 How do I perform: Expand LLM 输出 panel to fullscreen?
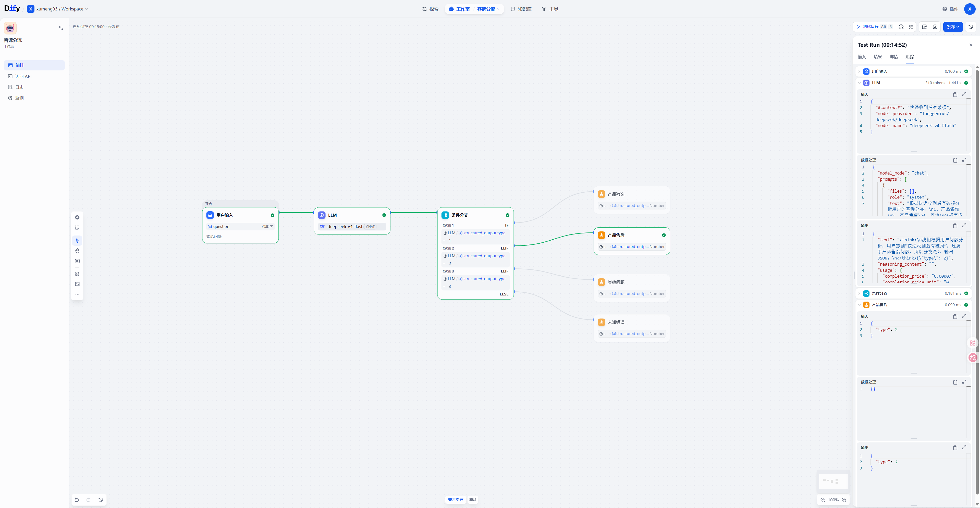pos(964,226)
